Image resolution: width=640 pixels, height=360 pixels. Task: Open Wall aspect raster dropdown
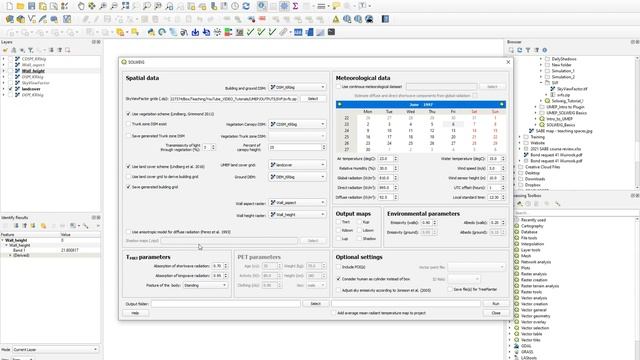[297, 202]
